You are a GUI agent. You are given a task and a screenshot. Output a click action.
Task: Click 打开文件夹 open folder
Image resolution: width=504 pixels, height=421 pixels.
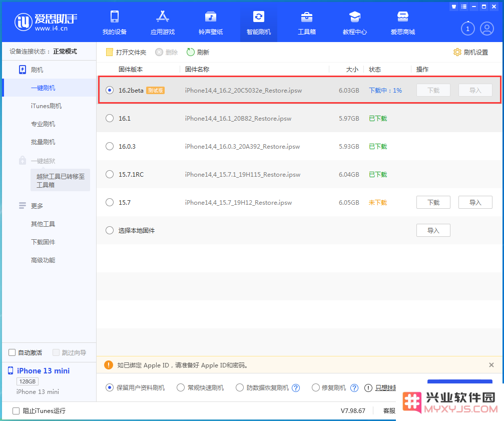tap(126, 52)
